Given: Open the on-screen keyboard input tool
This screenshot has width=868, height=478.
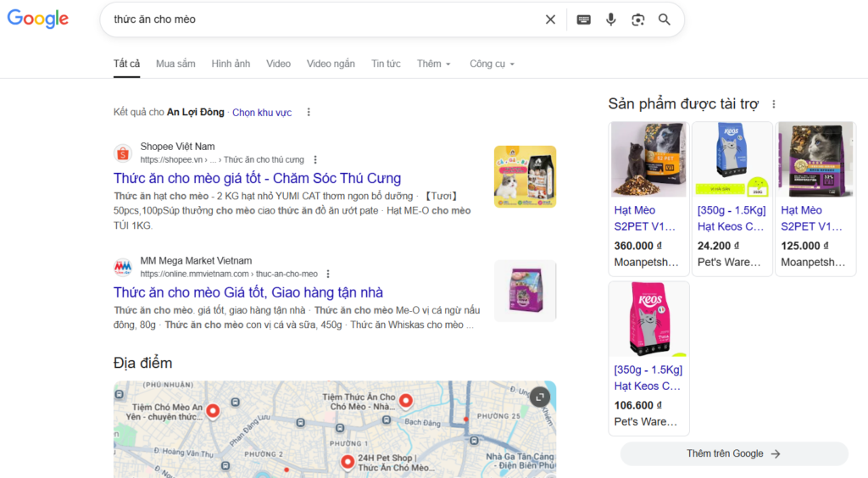Looking at the screenshot, I should click(584, 19).
